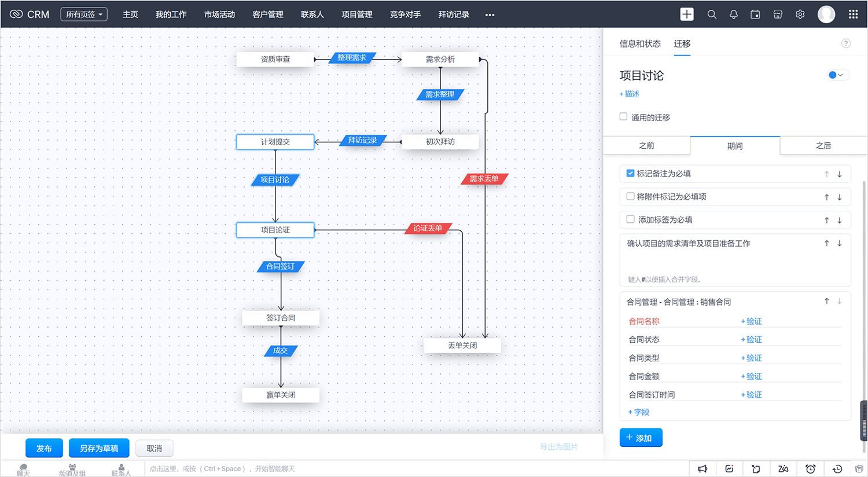The image size is (868, 477).
Task: Switch to 之前 tab
Action: point(646,145)
